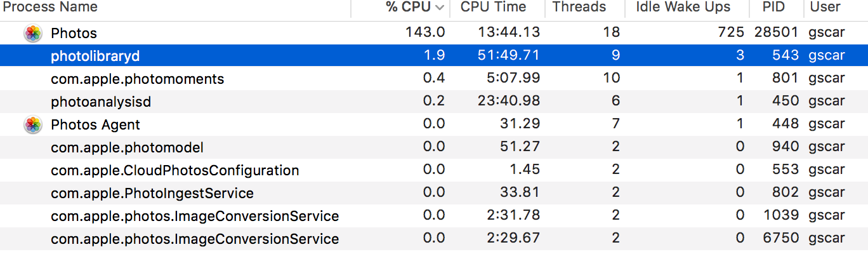Toggle sort direction arrow on % CPU column
This screenshot has height=254, width=868.
(x=440, y=8)
